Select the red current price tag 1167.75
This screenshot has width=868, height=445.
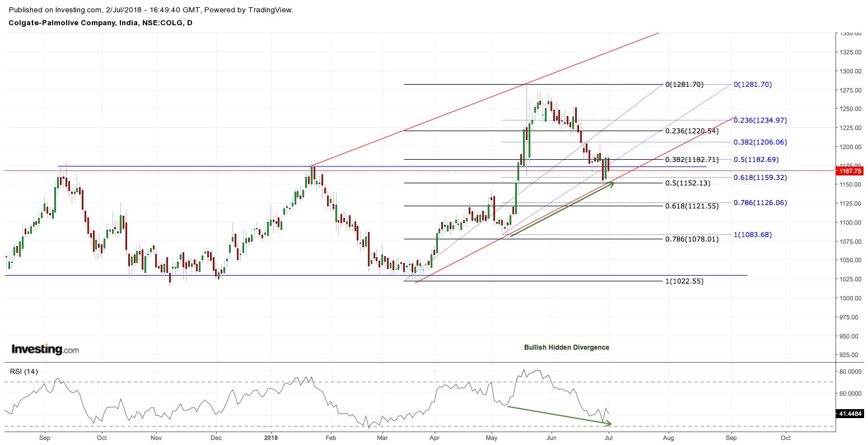[851, 170]
